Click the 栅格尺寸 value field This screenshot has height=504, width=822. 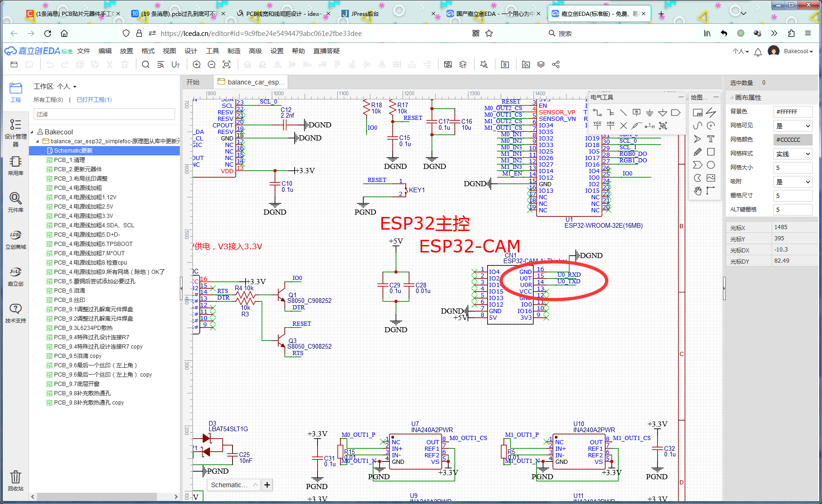(793, 196)
